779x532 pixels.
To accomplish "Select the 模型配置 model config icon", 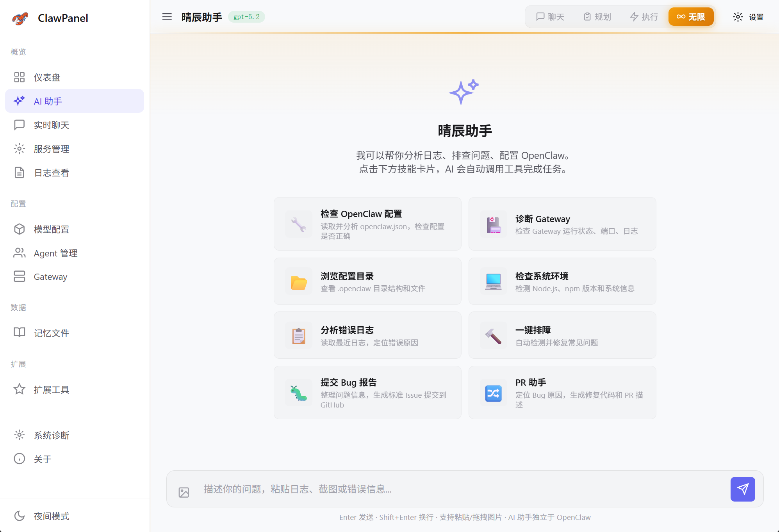I will [x=20, y=229].
